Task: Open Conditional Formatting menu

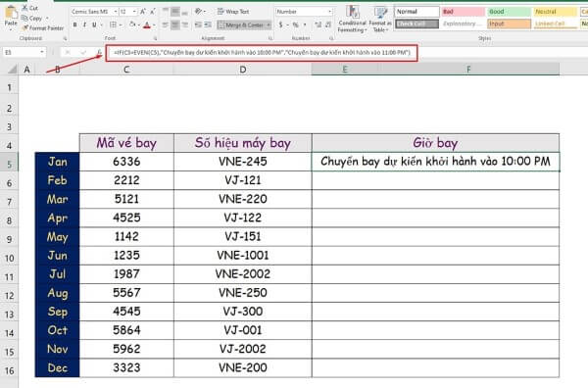Action: coord(352,19)
